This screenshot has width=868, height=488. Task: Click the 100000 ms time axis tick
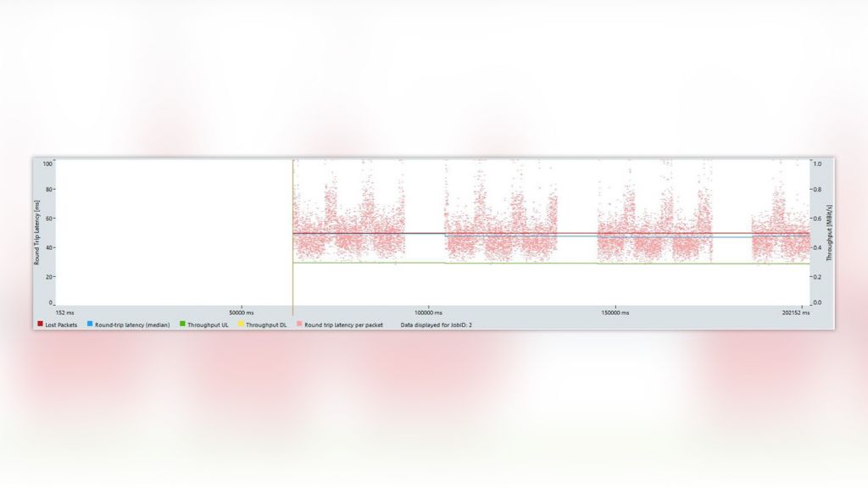(428, 313)
